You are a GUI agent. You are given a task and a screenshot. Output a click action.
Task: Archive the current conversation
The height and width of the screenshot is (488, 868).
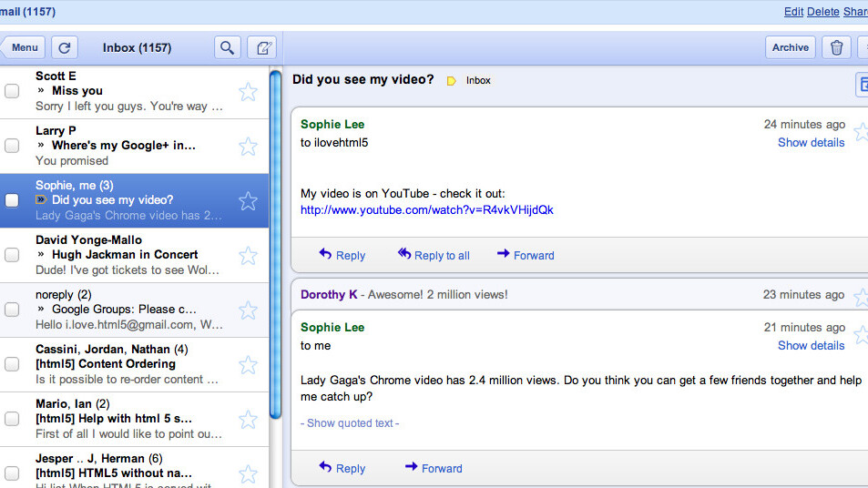point(790,47)
